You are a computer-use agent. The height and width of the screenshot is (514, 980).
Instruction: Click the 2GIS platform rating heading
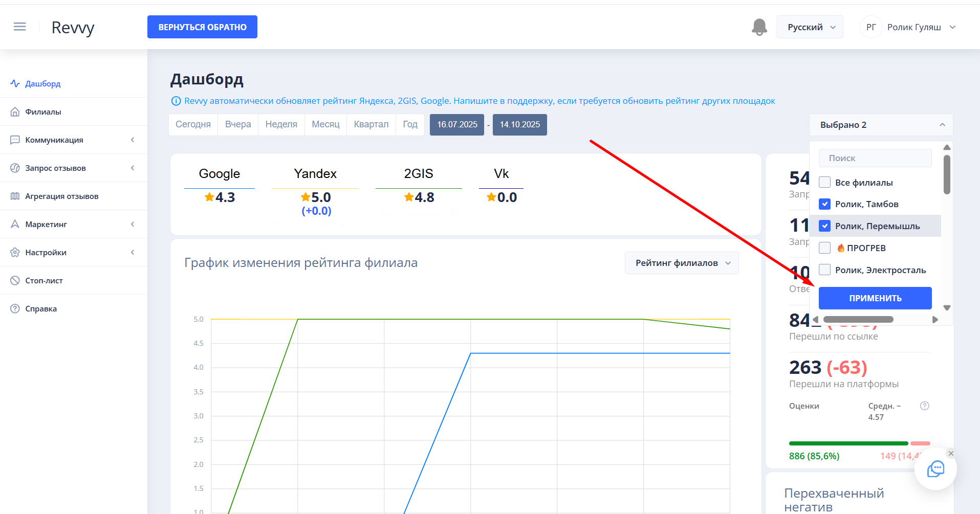tap(419, 174)
